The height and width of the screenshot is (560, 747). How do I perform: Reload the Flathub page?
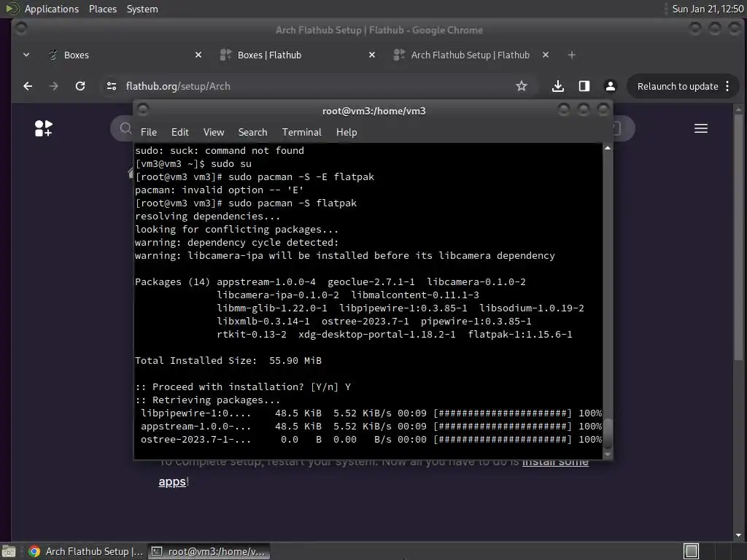click(80, 86)
